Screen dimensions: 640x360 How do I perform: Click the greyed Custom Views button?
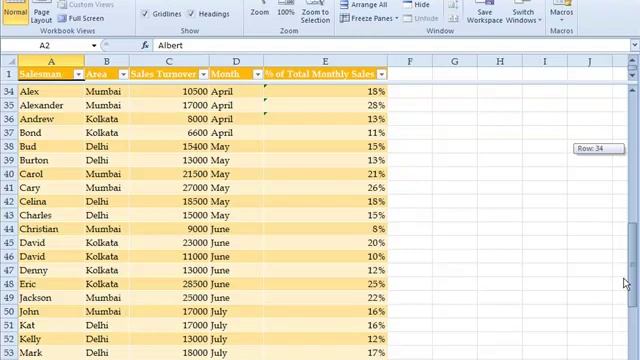click(86, 5)
